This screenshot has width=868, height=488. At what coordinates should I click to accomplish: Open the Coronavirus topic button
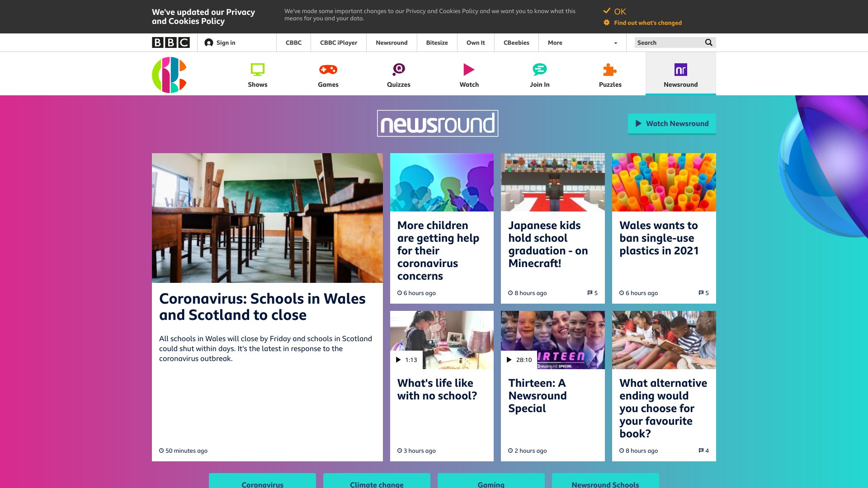click(x=262, y=482)
